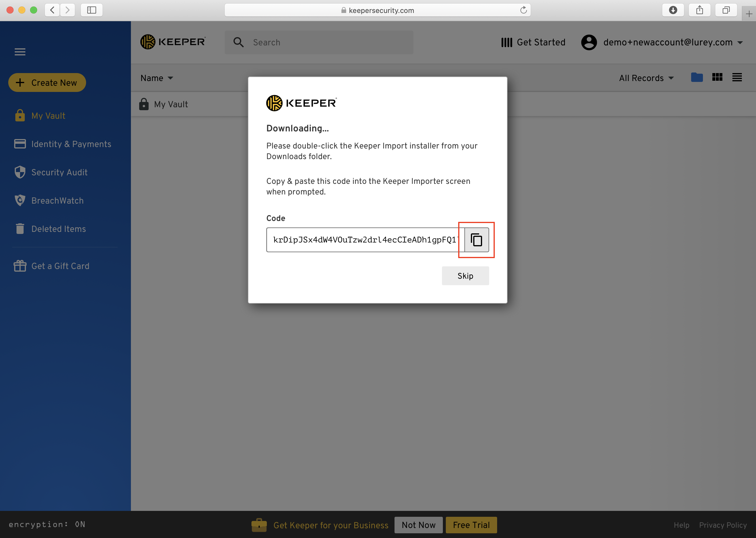
Task: Switch to list view
Action: pos(737,77)
